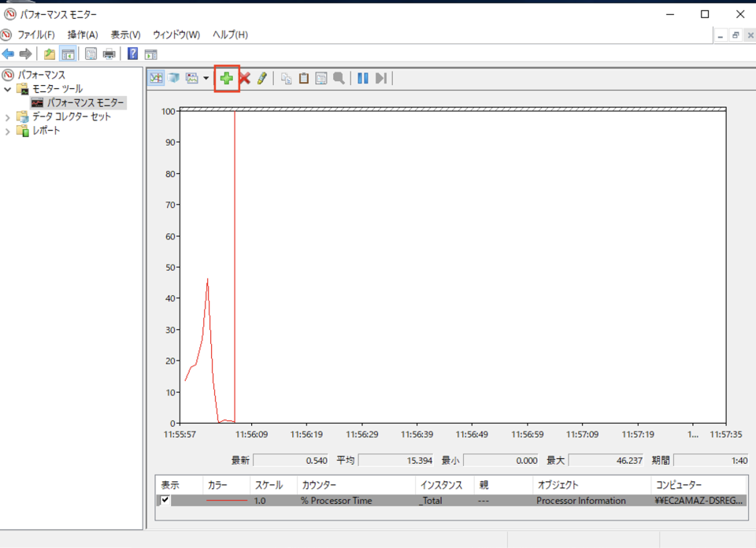This screenshot has width=756, height=548.
Task: Toggle the console tree pane visibility
Action: pyautogui.click(x=68, y=54)
